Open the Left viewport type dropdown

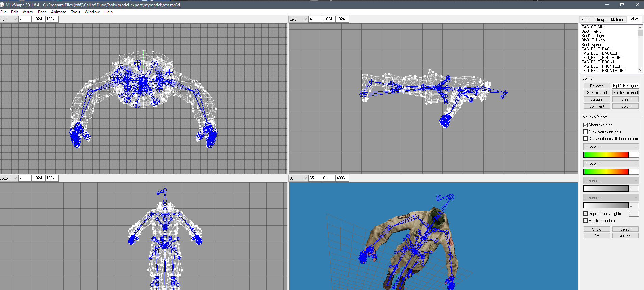coord(298,19)
